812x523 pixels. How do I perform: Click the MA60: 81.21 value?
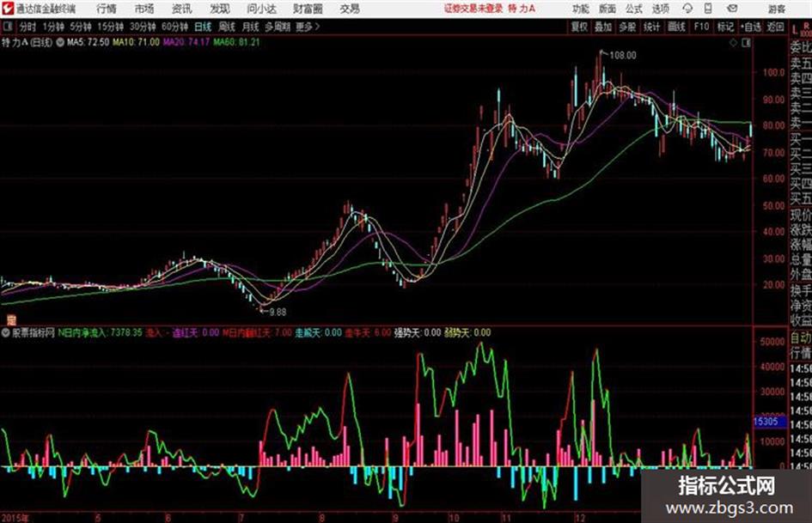click(236, 42)
